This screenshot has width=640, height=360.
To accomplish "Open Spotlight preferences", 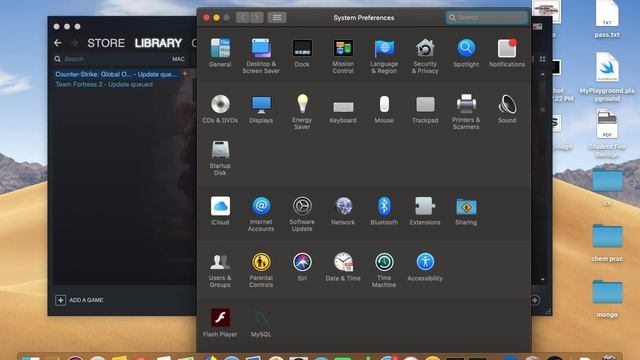I will [466, 53].
